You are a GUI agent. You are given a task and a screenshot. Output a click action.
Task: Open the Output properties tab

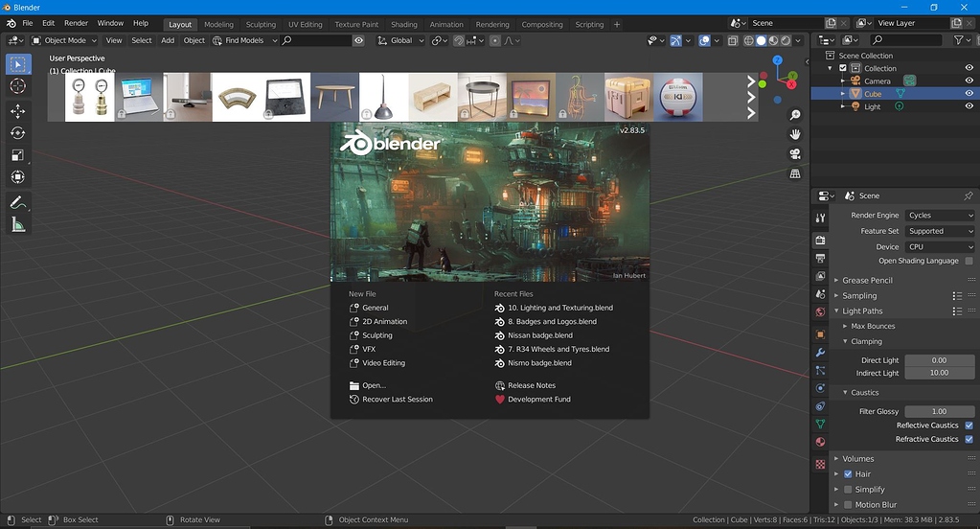820,258
